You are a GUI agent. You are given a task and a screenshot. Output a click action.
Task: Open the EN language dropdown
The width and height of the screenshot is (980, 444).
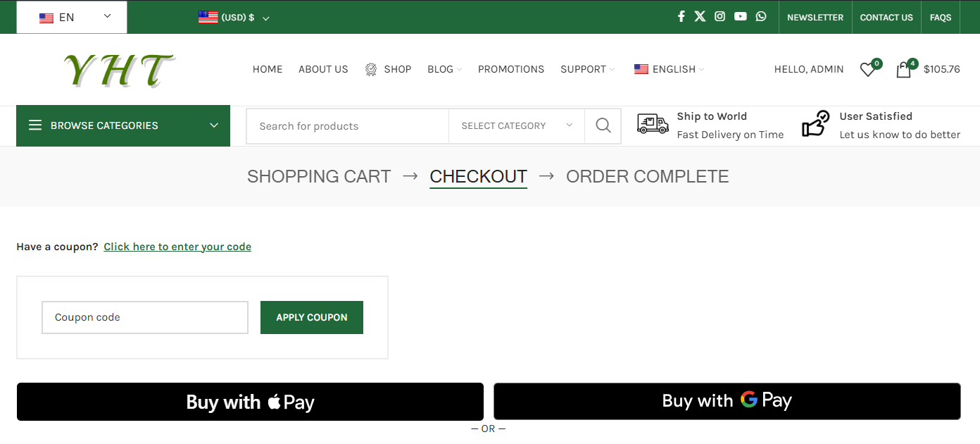72,17
